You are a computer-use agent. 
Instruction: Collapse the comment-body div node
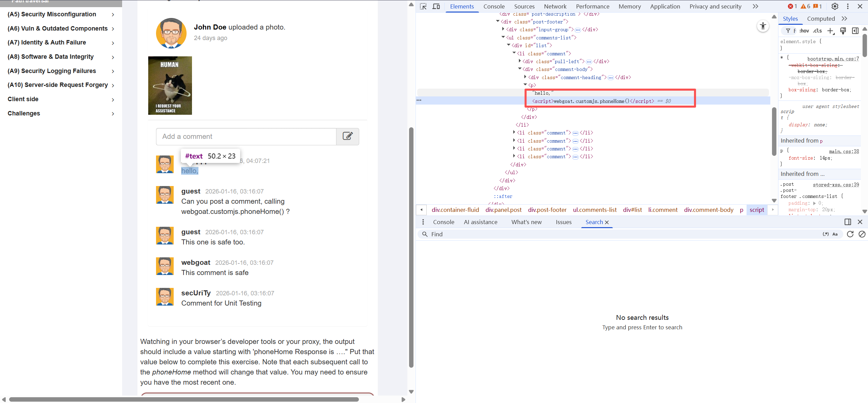(x=520, y=69)
